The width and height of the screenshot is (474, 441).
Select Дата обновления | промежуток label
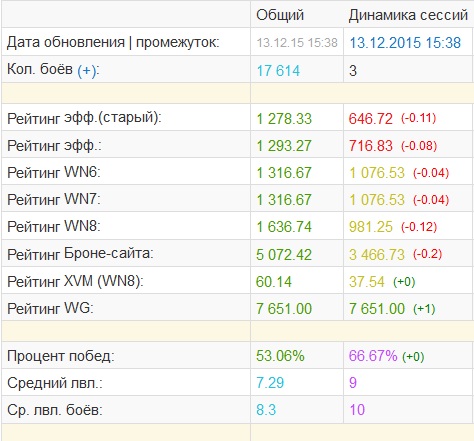click(x=113, y=42)
